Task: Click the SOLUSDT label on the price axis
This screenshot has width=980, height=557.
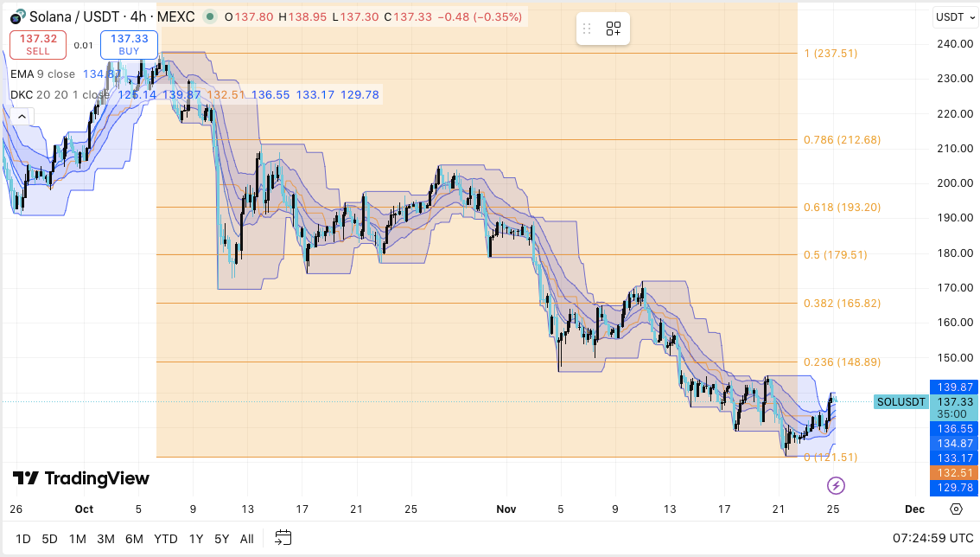Action: click(901, 402)
